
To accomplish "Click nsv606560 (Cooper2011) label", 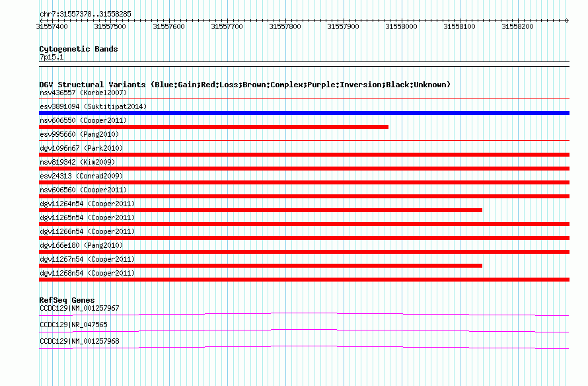I will pyautogui.click(x=83, y=190).
